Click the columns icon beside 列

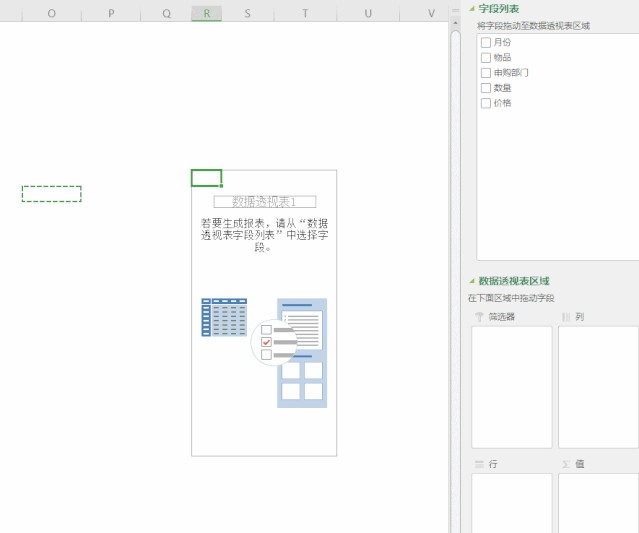(x=566, y=317)
